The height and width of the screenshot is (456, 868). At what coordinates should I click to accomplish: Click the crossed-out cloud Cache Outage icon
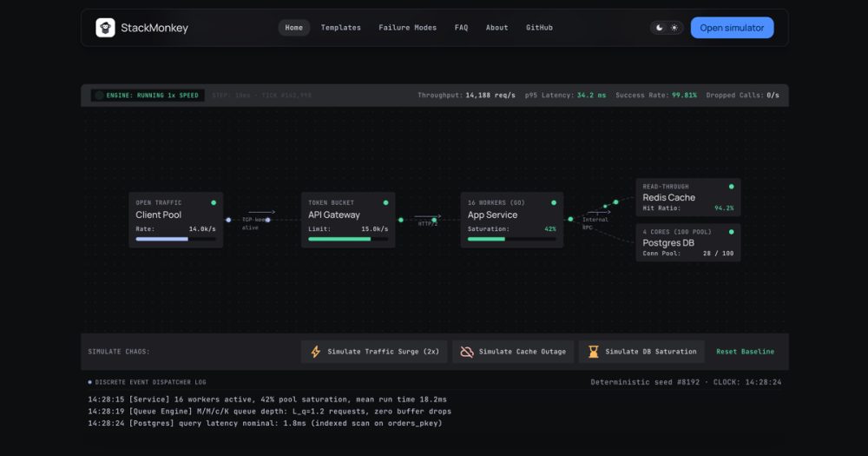click(467, 352)
